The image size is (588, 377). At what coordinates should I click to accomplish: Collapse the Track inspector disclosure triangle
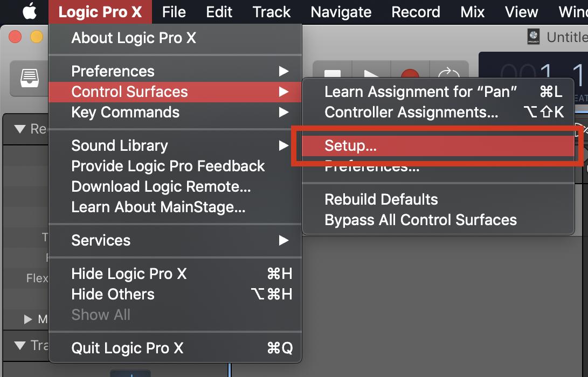[x=20, y=345]
